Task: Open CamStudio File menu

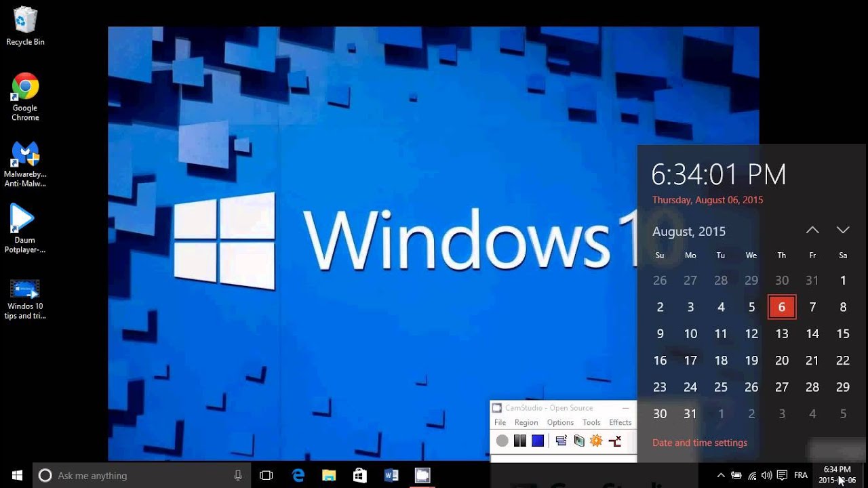Action: click(500, 422)
